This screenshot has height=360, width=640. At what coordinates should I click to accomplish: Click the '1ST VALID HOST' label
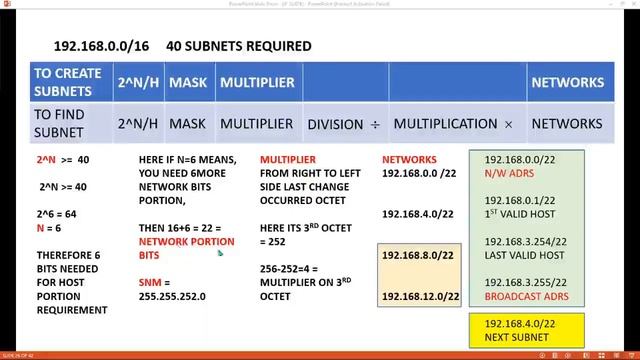[520, 214]
